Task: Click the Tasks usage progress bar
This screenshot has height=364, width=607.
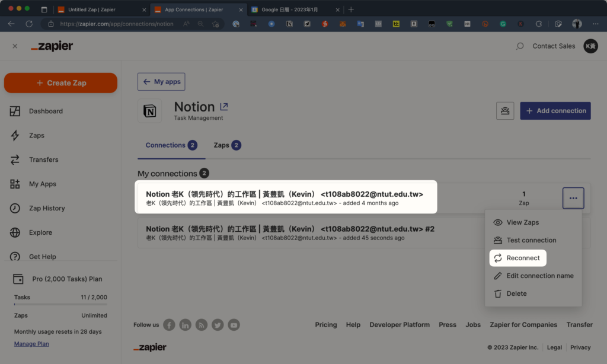Action: [x=60, y=304]
